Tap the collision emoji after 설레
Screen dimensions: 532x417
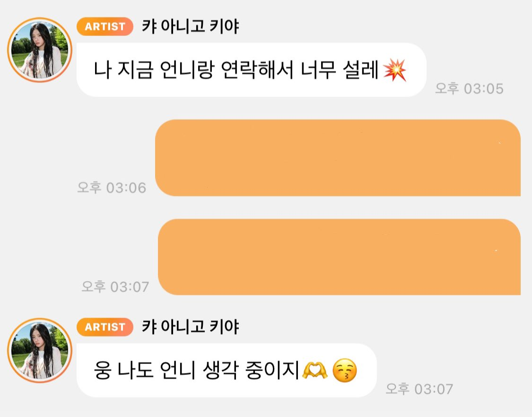pyautogui.click(x=394, y=70)
